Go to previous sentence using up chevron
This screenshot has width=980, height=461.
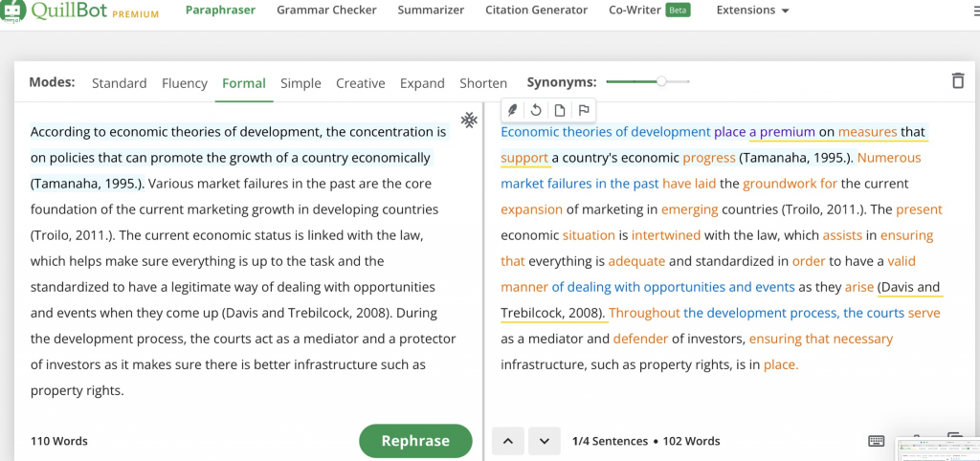(508, 441)
